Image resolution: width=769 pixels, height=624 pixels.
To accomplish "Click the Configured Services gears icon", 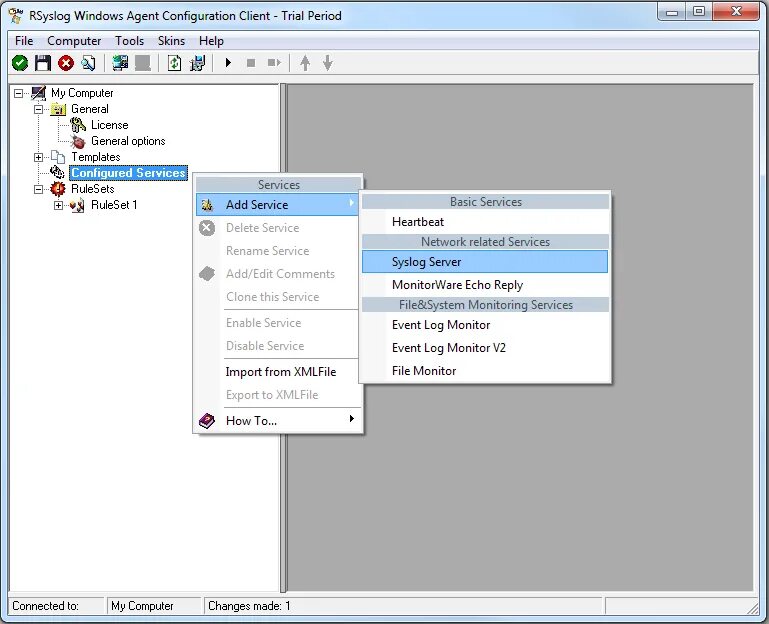I will (57, 173).
